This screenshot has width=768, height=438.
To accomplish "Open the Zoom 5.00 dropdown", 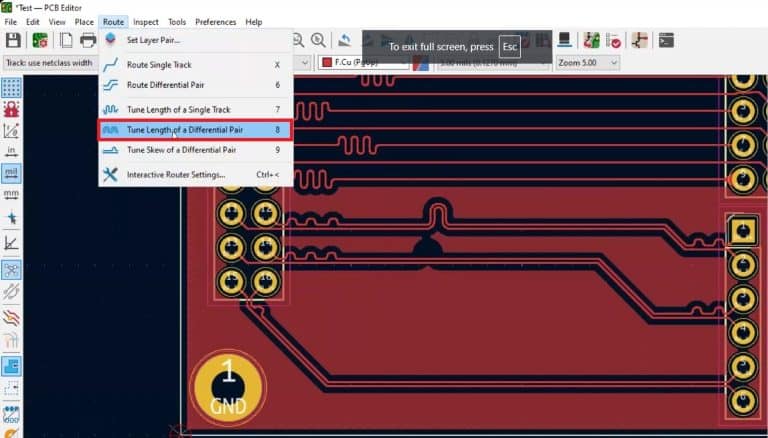I will point(587,62).
